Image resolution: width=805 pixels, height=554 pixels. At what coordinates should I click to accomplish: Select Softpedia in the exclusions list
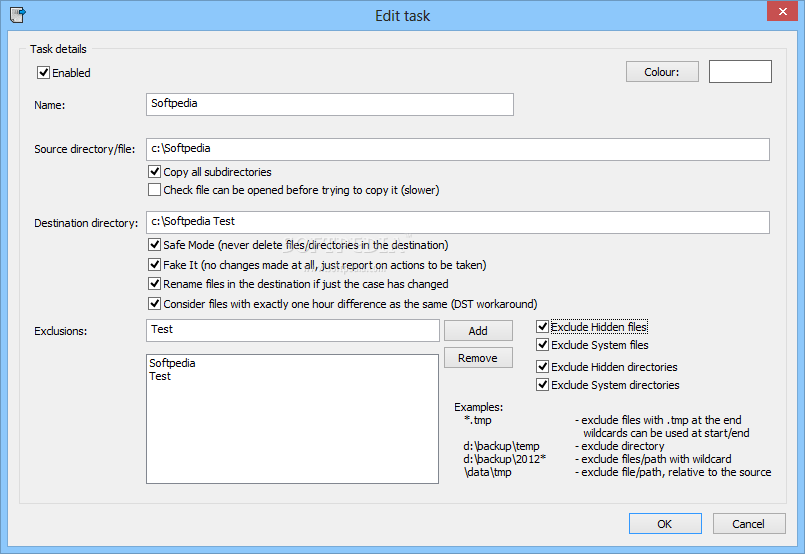pyautogui.click(x=172, y=363)
